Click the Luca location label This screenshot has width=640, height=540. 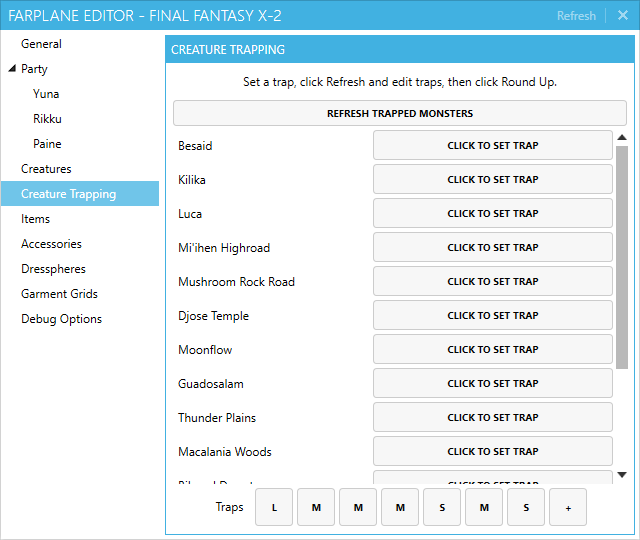pyautogui.click(x=190, y=213)
